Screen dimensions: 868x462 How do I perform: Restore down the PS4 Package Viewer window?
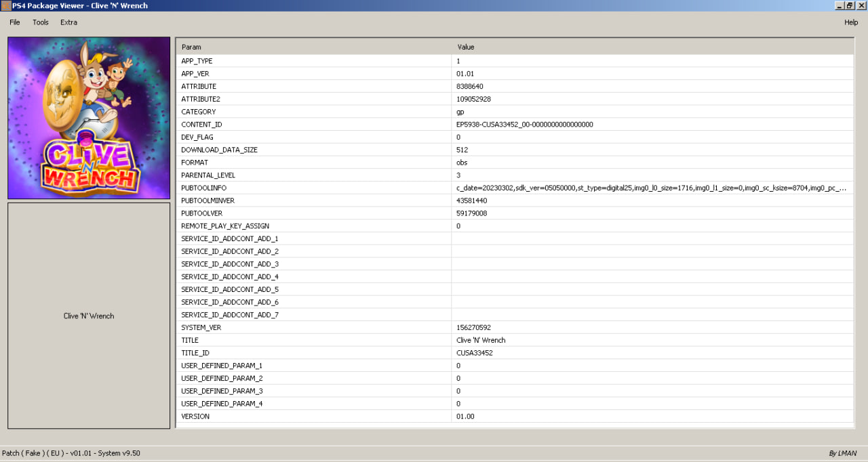(x=850, y=5)
